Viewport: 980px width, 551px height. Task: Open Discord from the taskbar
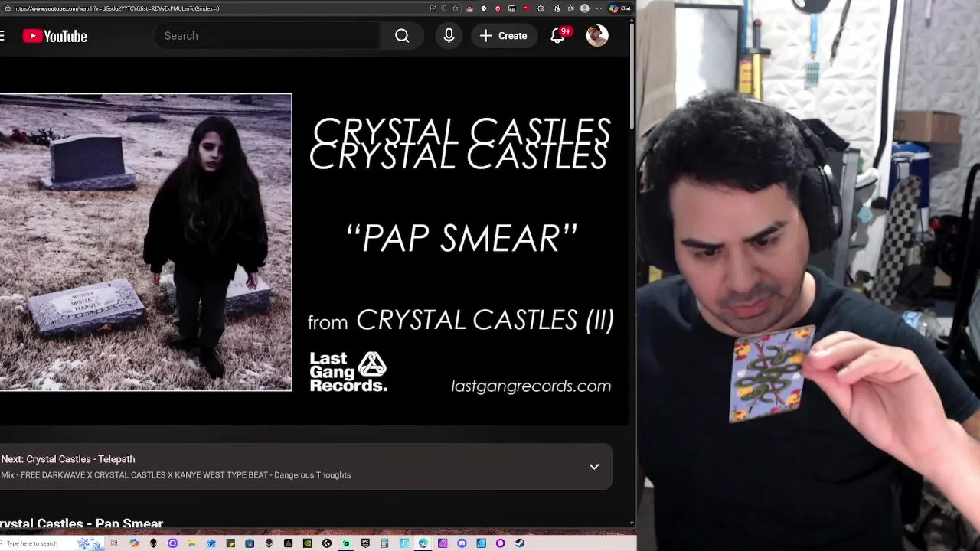tap(462, 543)
